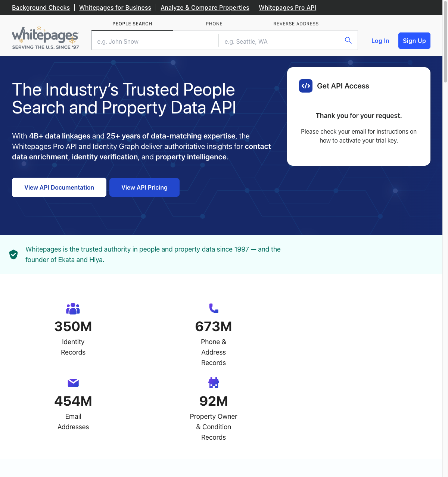This screenshot has height=477, width=448.
Task: Click the house icon above 92M
Action: (214, 383)
